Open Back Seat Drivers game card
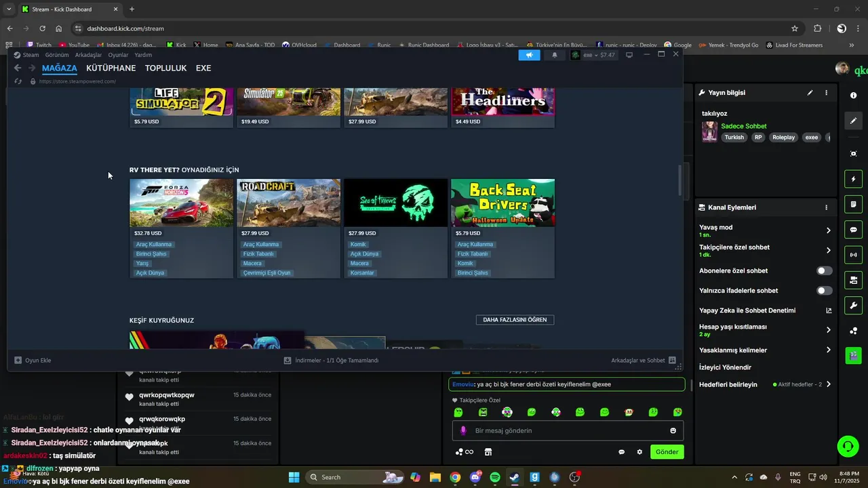This screenshot has height=488, width=868. [502, 228]
